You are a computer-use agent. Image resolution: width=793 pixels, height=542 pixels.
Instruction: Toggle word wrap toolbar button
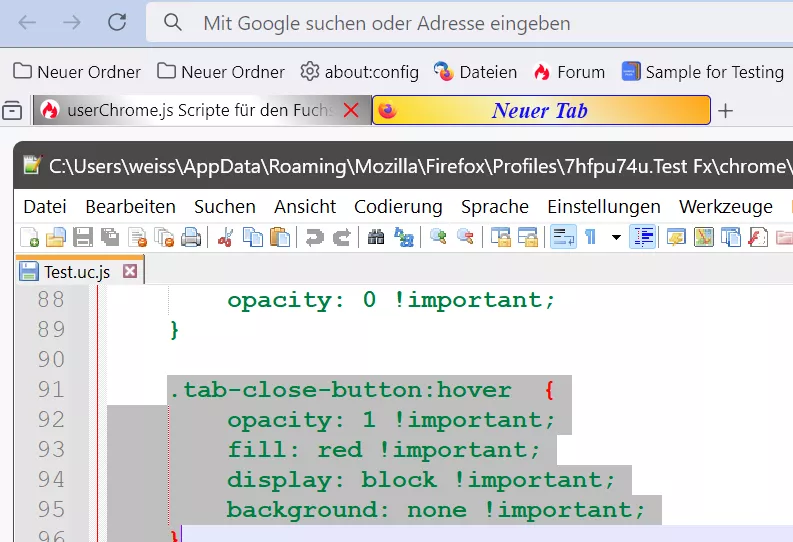point(563,237)
